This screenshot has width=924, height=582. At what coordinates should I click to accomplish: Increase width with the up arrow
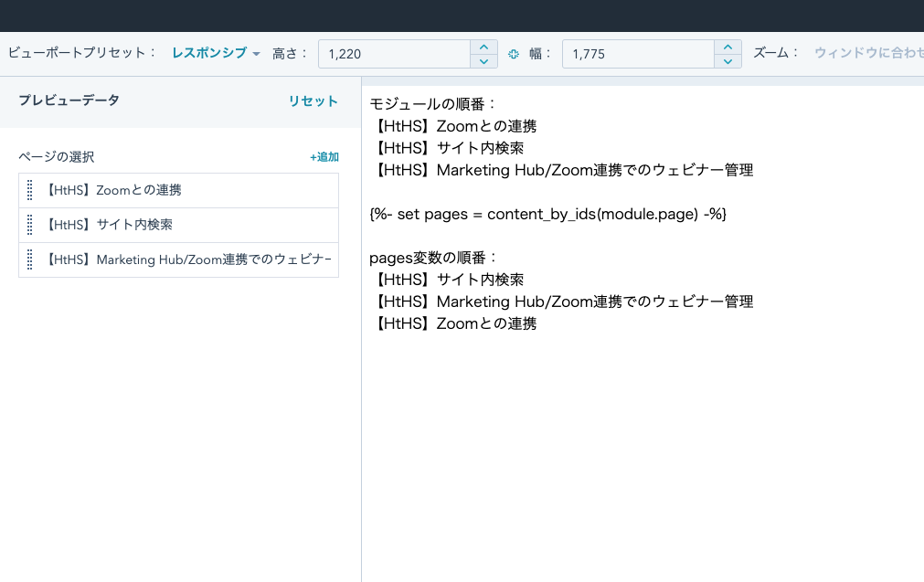(x=728, y=47)
